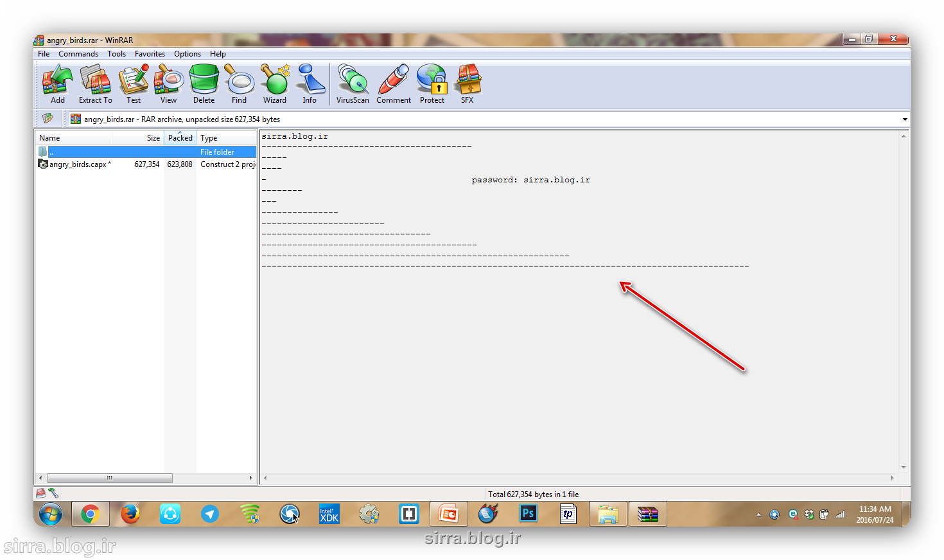Open the Windows Start menu
This screenshot has width=944, height=560.
tap(50, 514)
